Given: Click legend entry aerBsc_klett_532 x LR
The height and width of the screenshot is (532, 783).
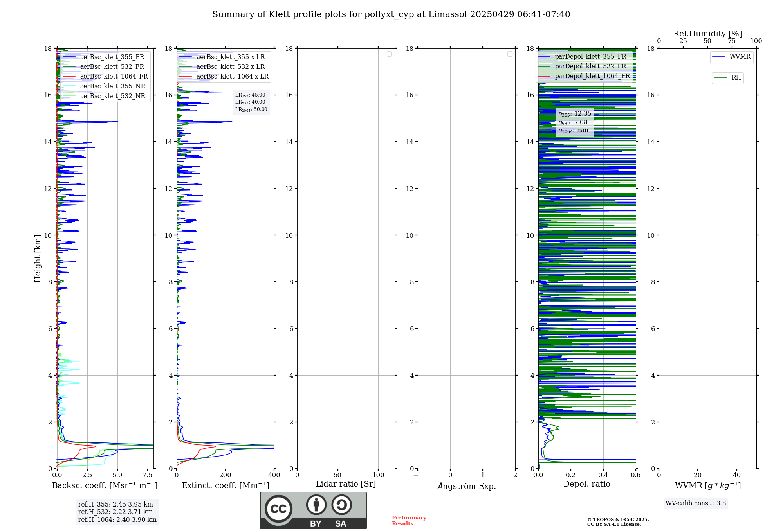Looking at the screenshot, I should tap(222, 67).
